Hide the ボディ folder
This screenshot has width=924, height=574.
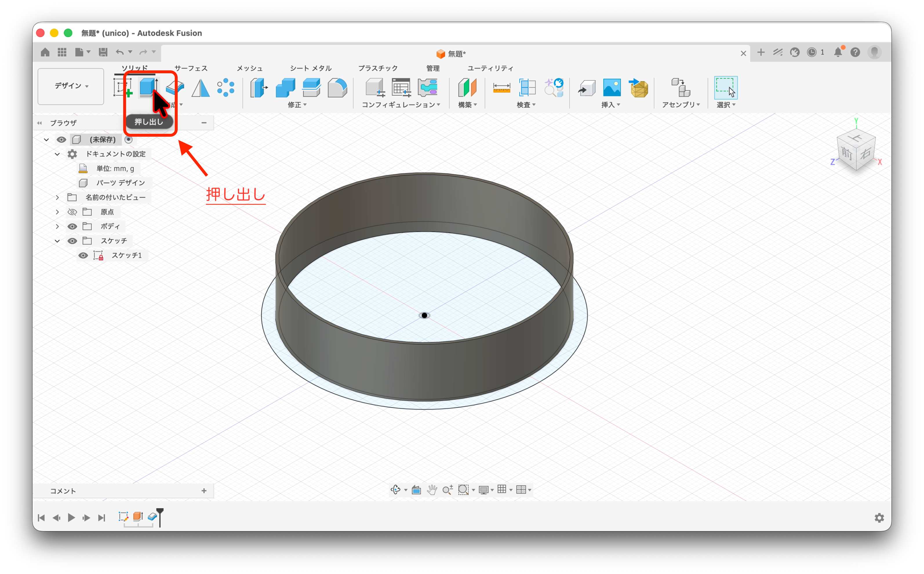pyautogui.click(x=72, y=226)
